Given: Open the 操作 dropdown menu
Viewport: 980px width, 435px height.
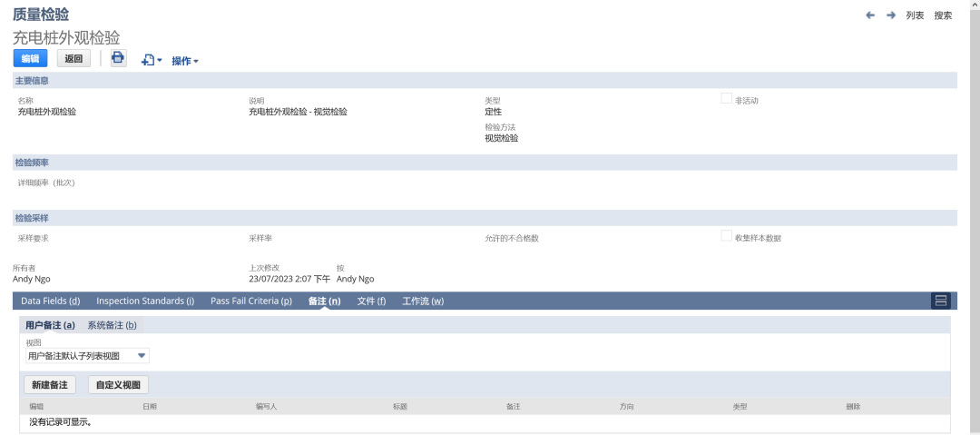Looking at the screenshot, I should tap(185, 62).
